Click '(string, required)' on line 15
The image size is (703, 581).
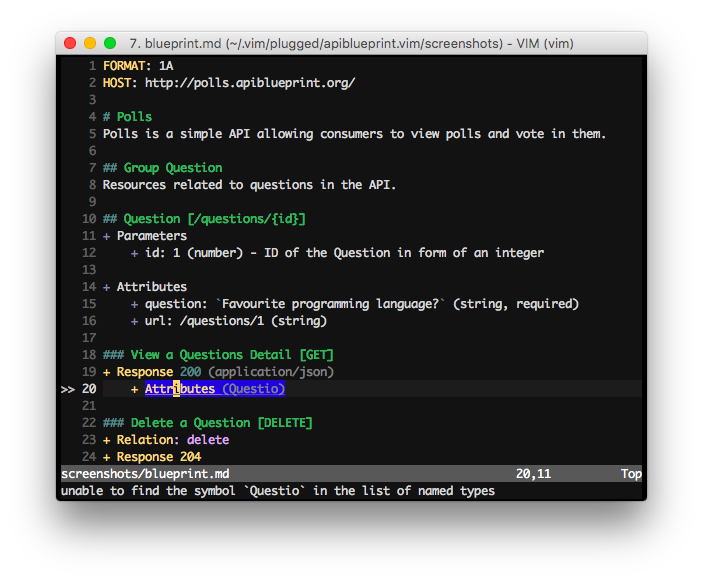(x=516, y=304)
